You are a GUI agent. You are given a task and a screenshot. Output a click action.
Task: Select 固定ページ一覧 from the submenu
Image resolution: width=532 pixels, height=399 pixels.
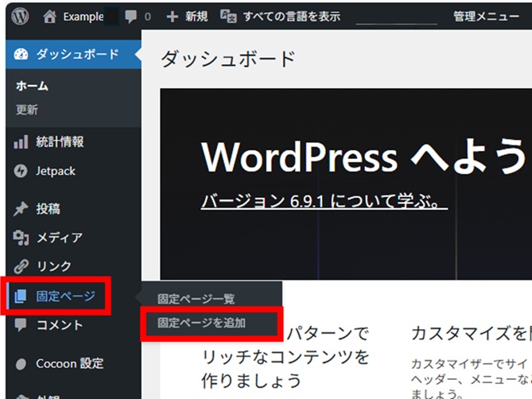click(196, 299)
